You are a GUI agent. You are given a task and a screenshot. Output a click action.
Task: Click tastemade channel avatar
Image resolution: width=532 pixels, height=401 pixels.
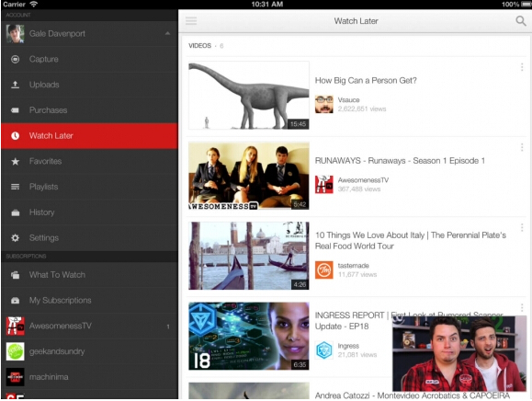pyautogui.click(x=324, y=269)
